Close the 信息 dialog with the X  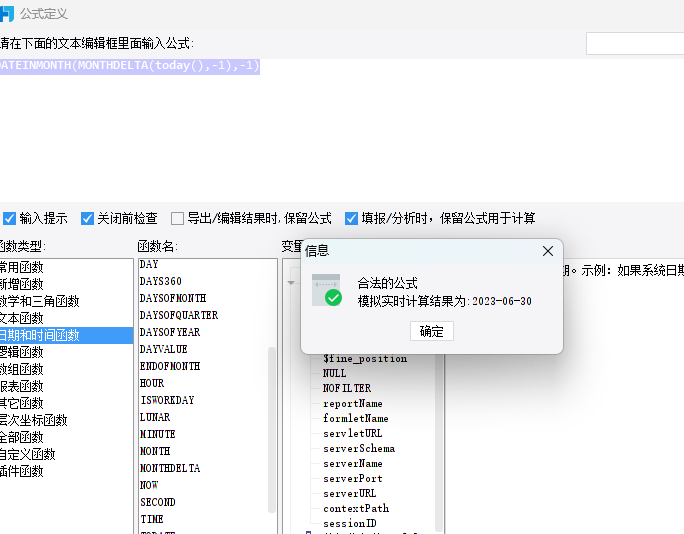pyautogui.click(x=548, y=251)
